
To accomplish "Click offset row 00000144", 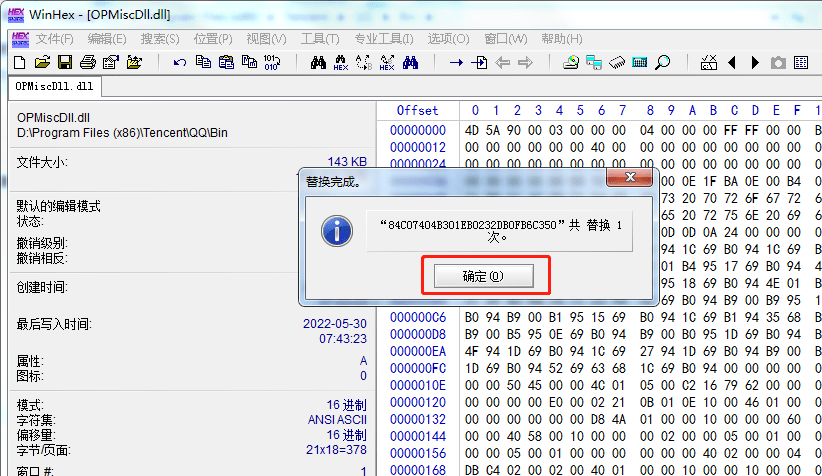I will coord(418,436).
